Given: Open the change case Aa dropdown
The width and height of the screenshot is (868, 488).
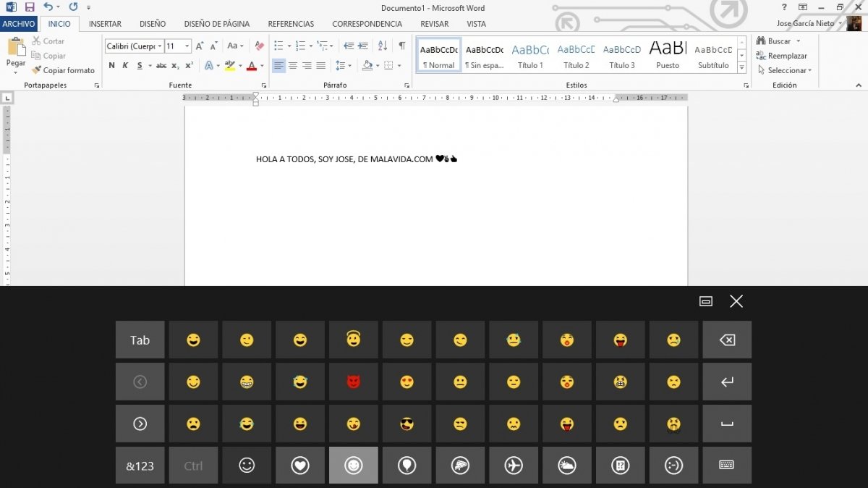Looking at the screenshot, I should click(x=235, y=46).
